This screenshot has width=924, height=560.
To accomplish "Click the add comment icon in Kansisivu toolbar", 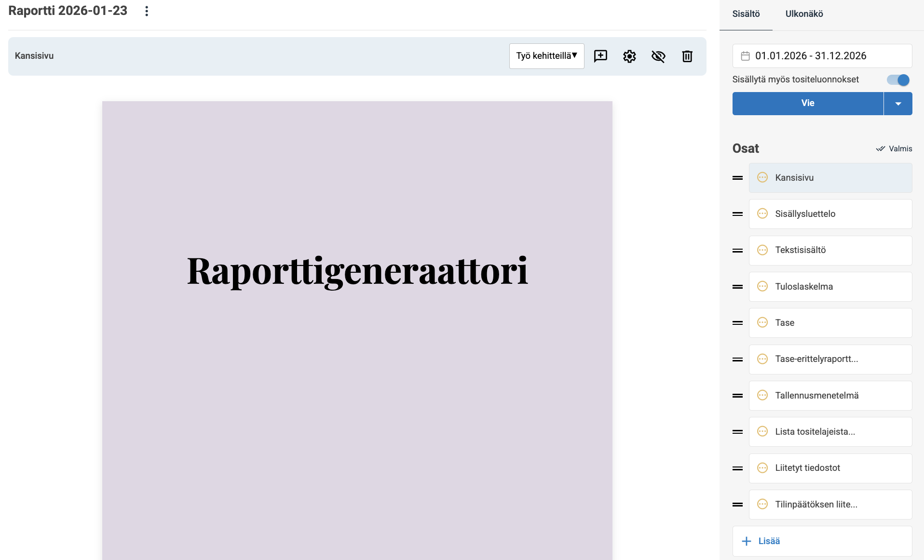I will 600,56.
